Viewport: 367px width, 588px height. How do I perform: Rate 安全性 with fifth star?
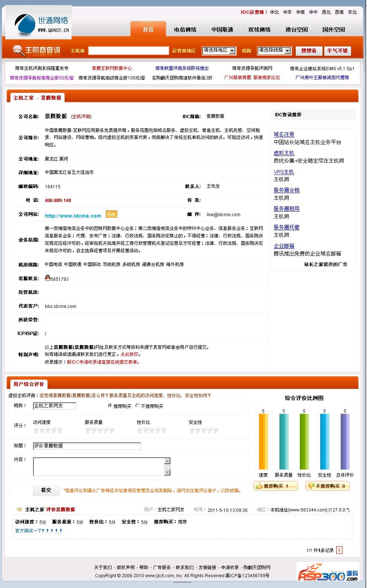pyautogui.click(x=216, y=430)
